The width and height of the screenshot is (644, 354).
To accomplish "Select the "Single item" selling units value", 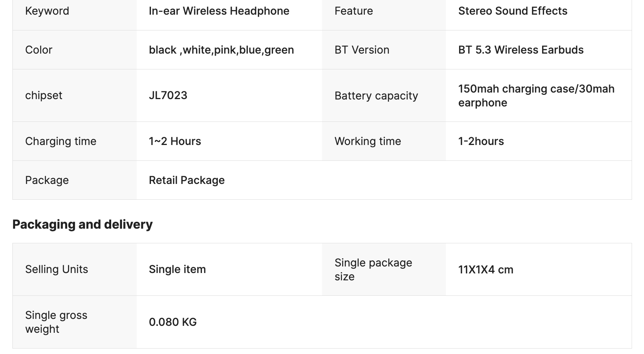I will pos(177,269).
